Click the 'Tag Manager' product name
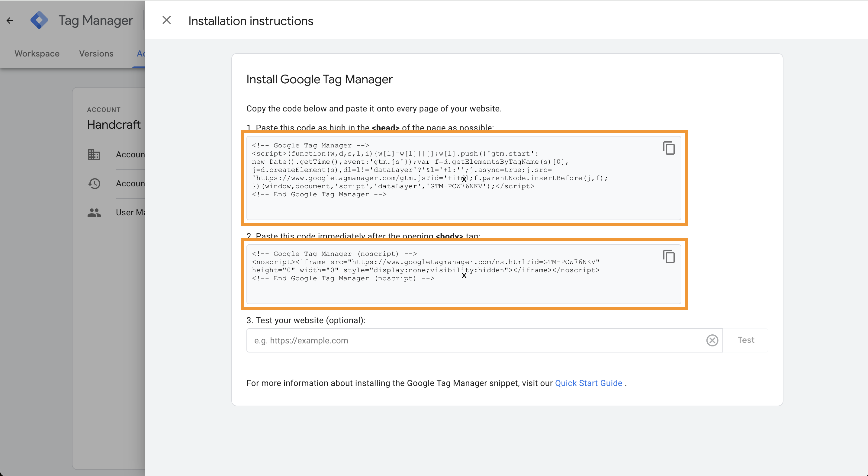 pyautogui.click(x=96, y=21)
